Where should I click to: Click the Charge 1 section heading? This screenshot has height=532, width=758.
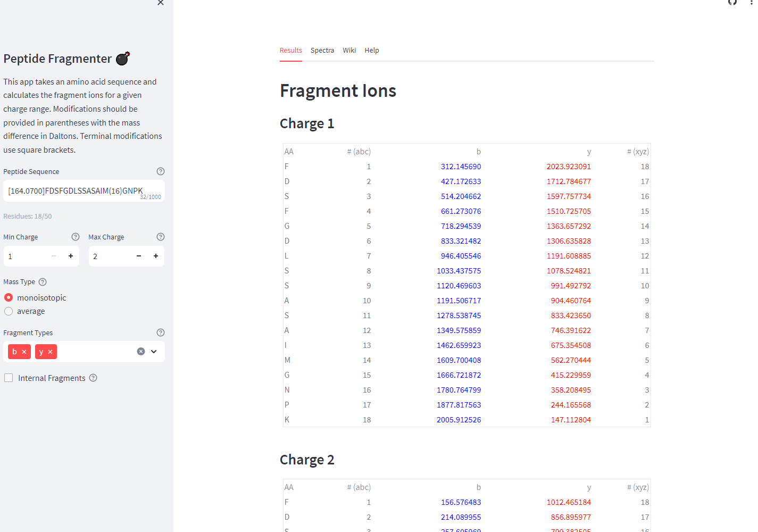tap(307, 123)
